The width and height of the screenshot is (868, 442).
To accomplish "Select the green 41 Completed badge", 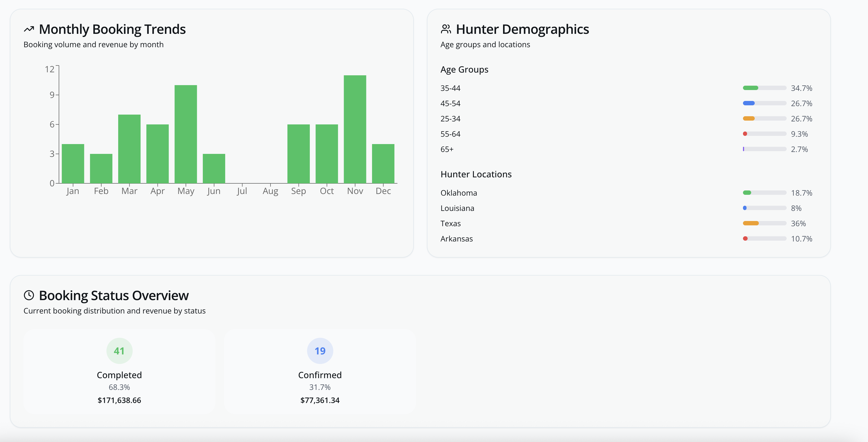I will click(x=119, y=351).
